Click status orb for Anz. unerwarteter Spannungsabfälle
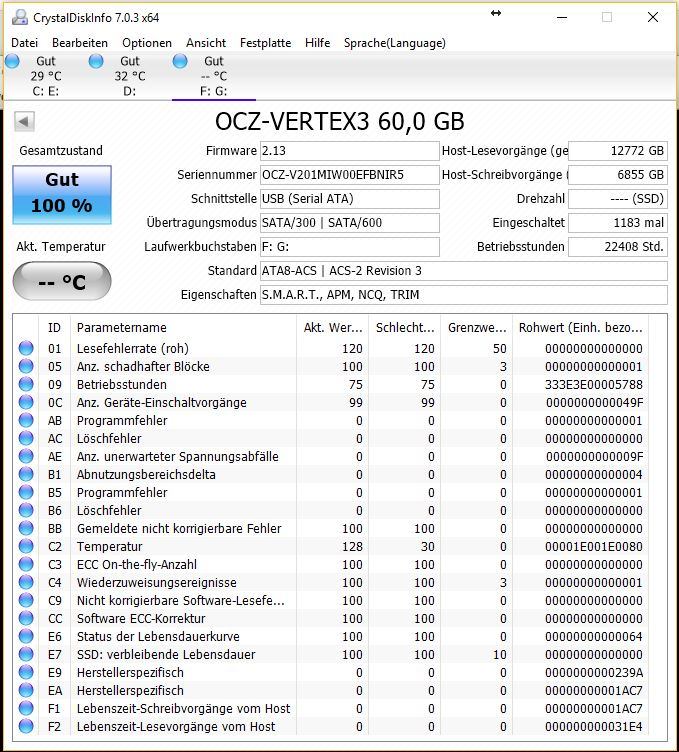This screenshot has width=679, height=752. click(x=26, y=456)
